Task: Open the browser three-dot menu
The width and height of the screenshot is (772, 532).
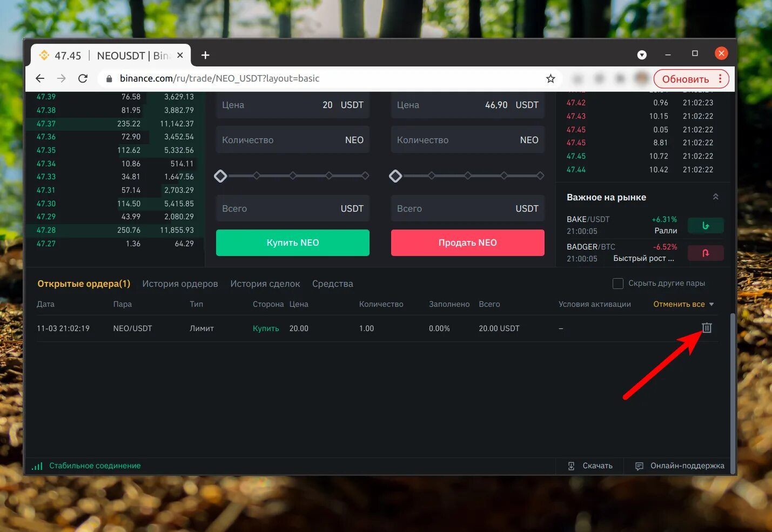Action: point(720,79)
